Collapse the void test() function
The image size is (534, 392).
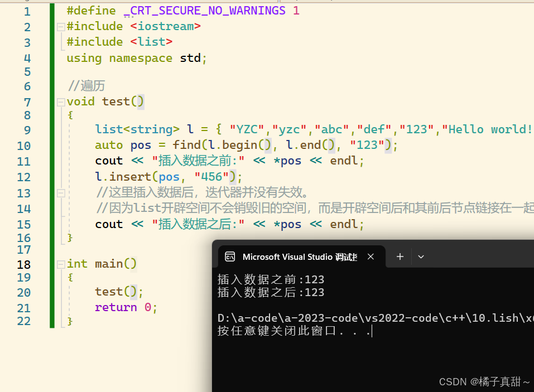(61, 102)
